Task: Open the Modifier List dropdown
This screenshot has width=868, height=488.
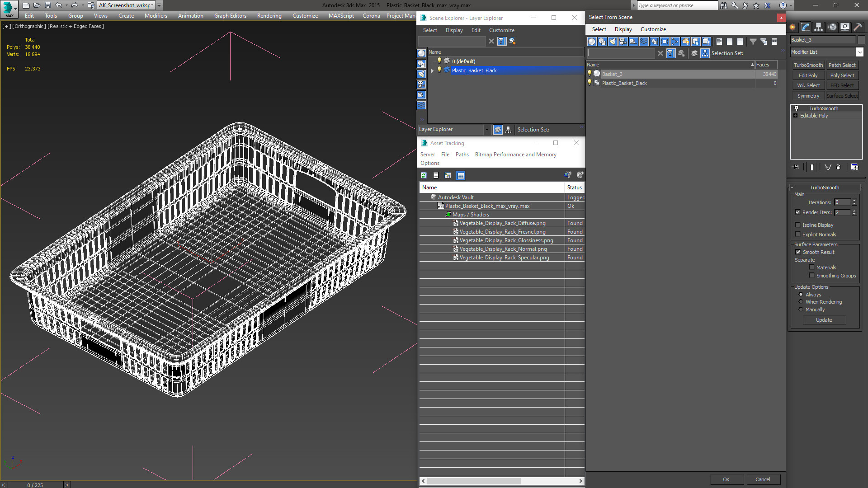Action: [x=859, y=52]
